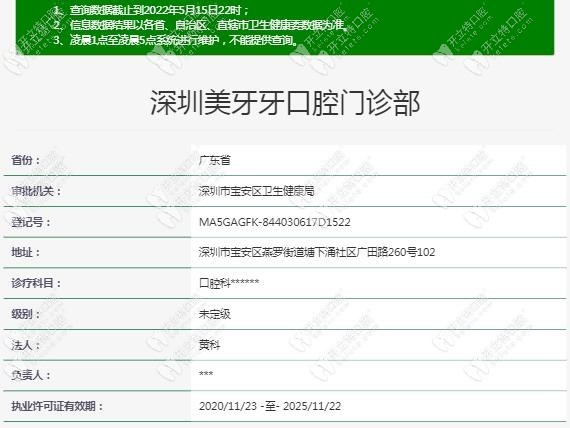Viewport: 570px width, 428px height.
Task: Click the title 深圳美牙牙口腔门诊部
Action: pyautogui.click(x=285, y=103)
